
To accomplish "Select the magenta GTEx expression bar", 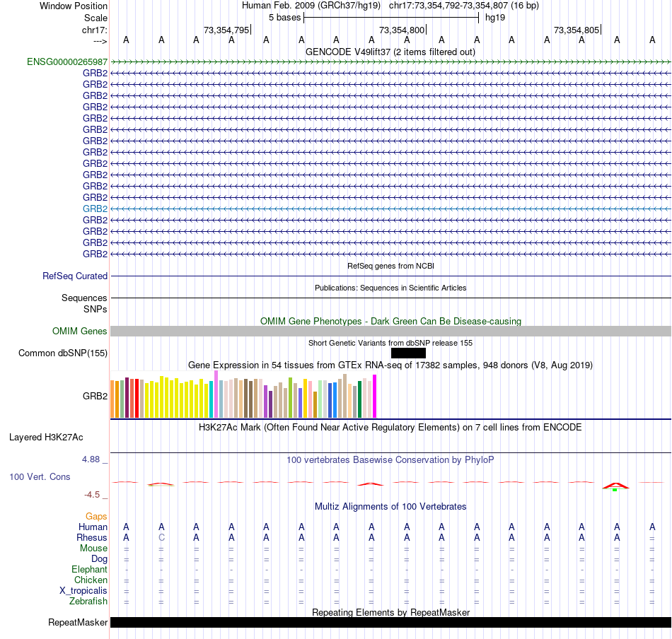I will pos(375,396).
